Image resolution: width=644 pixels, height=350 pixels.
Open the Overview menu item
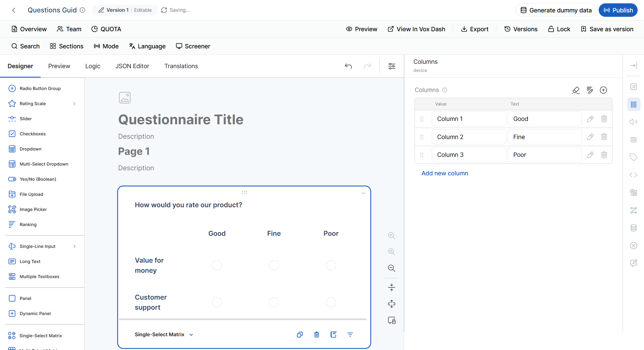point(29,29)
